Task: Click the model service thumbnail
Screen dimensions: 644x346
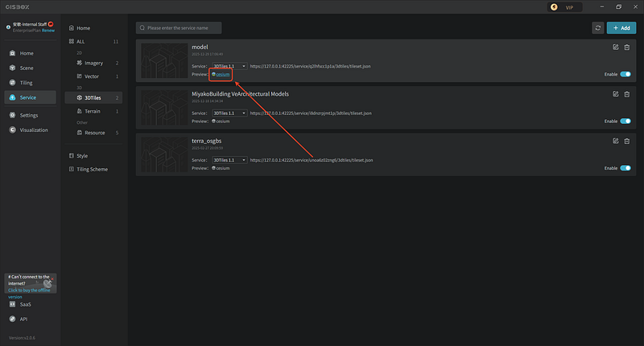Action: point(164,60)
